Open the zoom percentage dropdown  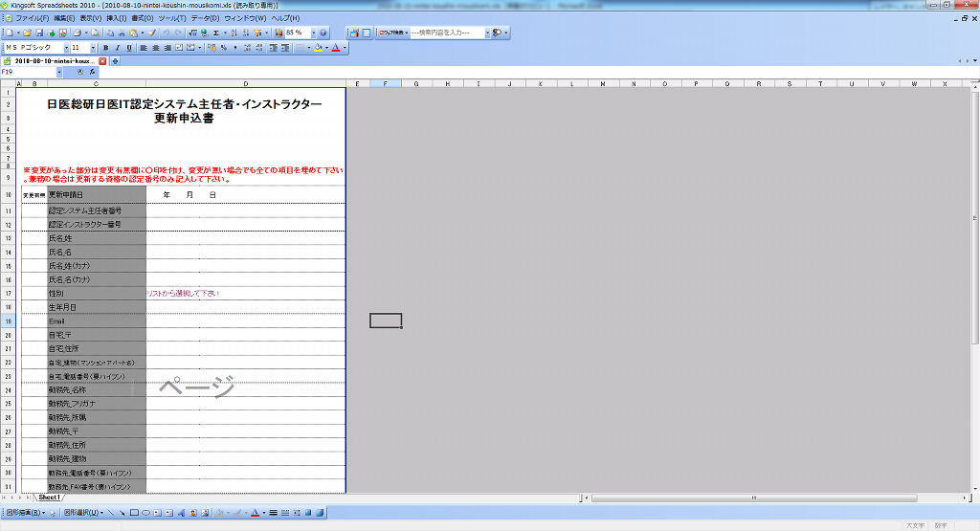[314, 33]
